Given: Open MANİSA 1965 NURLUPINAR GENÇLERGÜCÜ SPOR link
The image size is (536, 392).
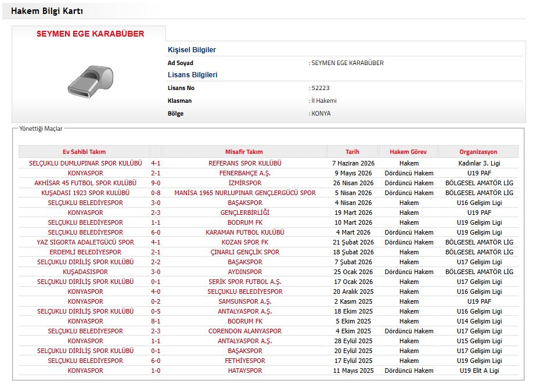Looking at the screenshot, I should click(244, 193).
